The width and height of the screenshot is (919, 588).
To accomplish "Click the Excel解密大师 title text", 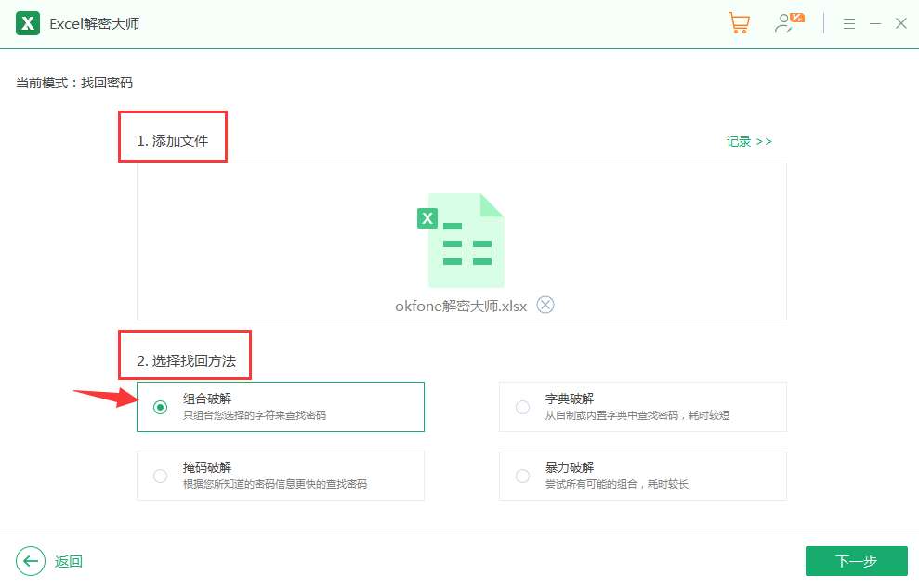I will (x=95, y=24).
